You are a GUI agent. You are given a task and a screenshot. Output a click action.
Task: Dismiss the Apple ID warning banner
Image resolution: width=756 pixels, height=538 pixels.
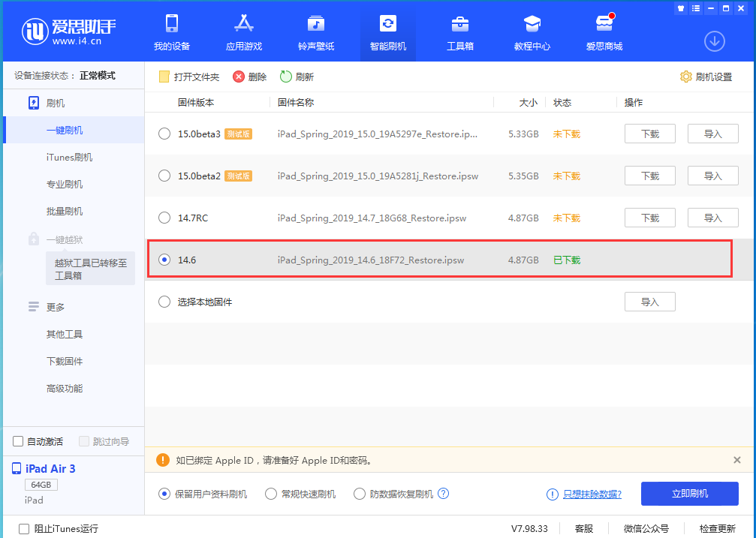tap(736, 459)
